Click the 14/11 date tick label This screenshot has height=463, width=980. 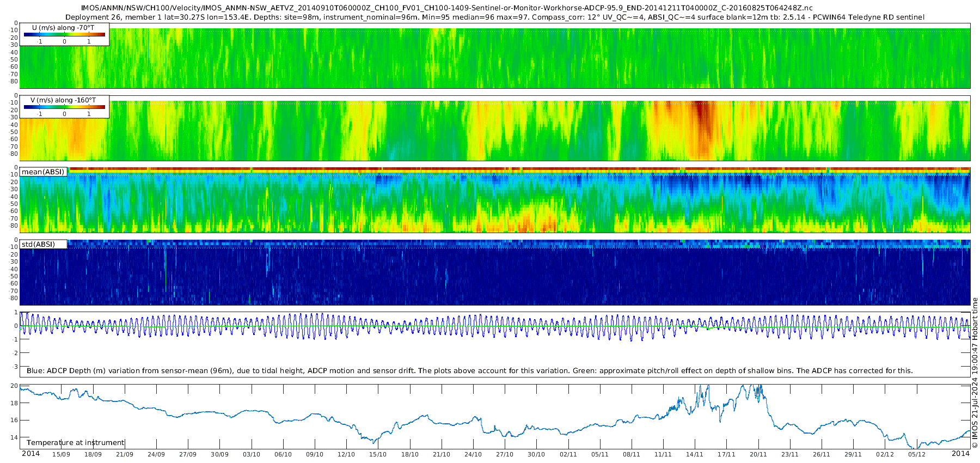(695, 454)
